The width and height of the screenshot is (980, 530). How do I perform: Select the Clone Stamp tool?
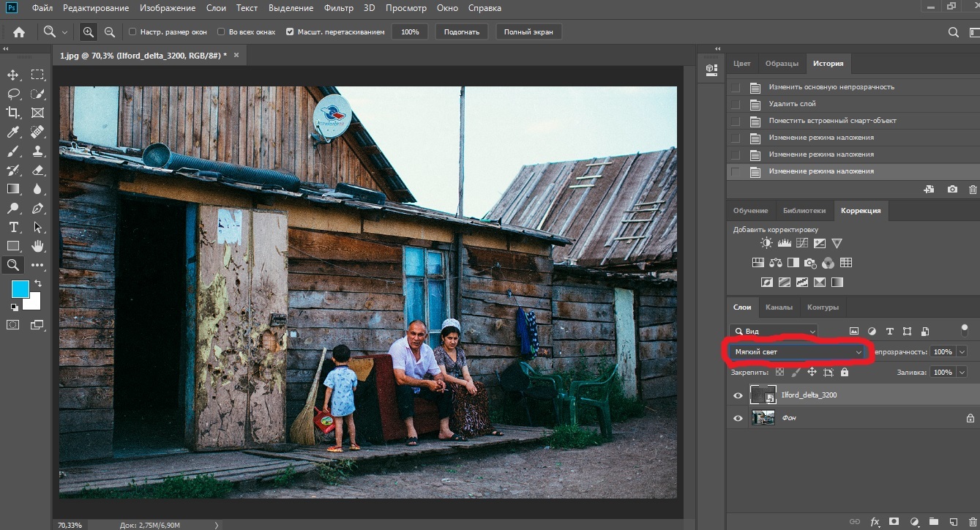coord(37,151)
